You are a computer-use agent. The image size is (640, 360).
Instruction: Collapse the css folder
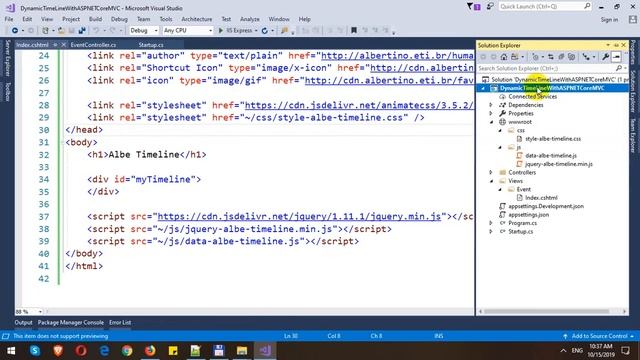click(x=500, y=131)
